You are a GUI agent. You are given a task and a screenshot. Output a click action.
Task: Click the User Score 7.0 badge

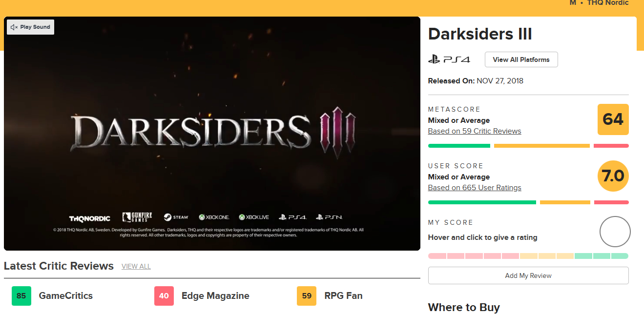click(x=613, y=176)
